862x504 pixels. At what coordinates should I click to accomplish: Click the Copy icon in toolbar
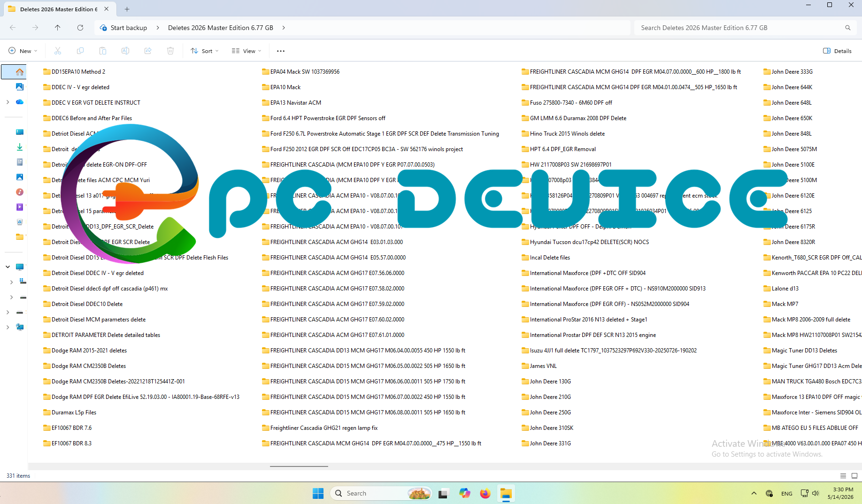80,51
